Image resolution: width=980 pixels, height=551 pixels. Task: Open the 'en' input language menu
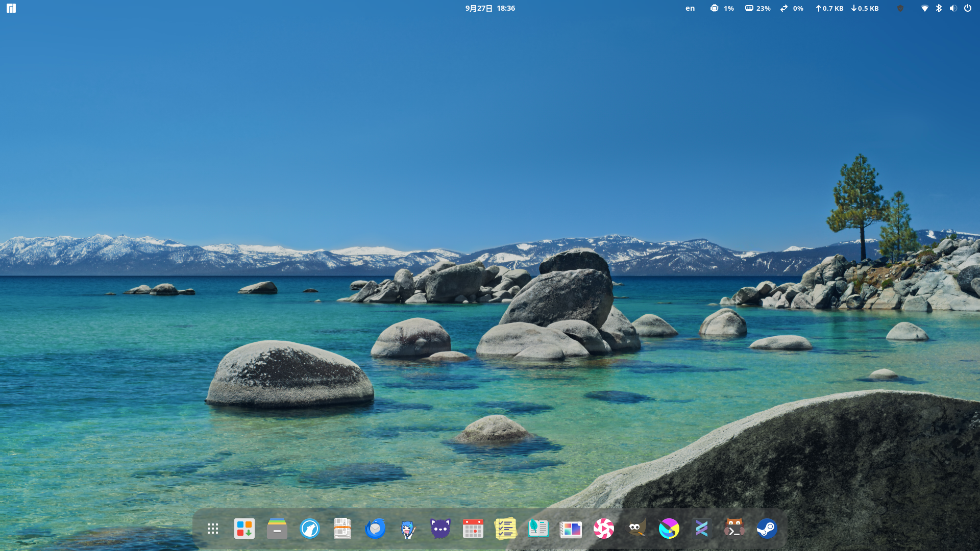690,8
